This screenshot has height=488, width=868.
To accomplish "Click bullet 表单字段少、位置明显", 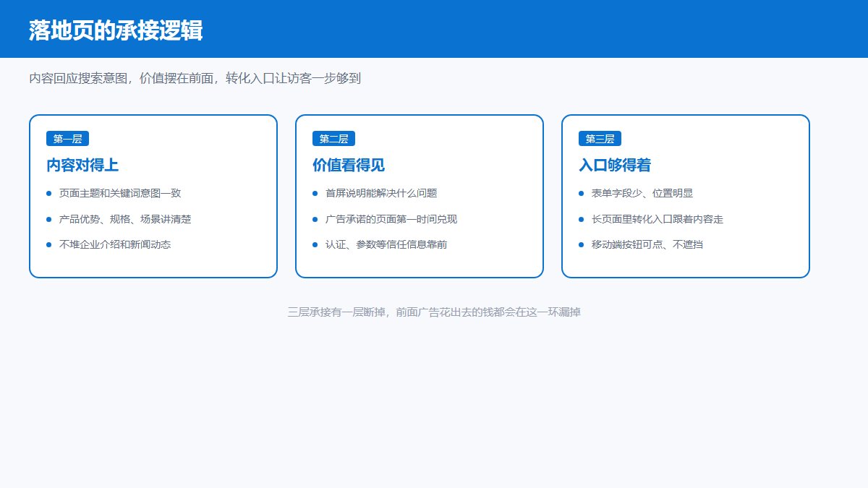I will tap(642, 193).
